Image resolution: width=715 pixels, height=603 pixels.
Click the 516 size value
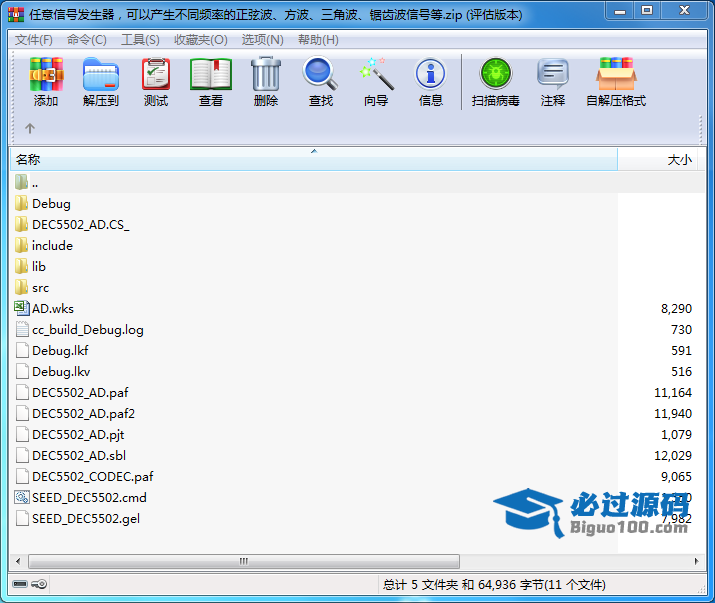[681, 372]
